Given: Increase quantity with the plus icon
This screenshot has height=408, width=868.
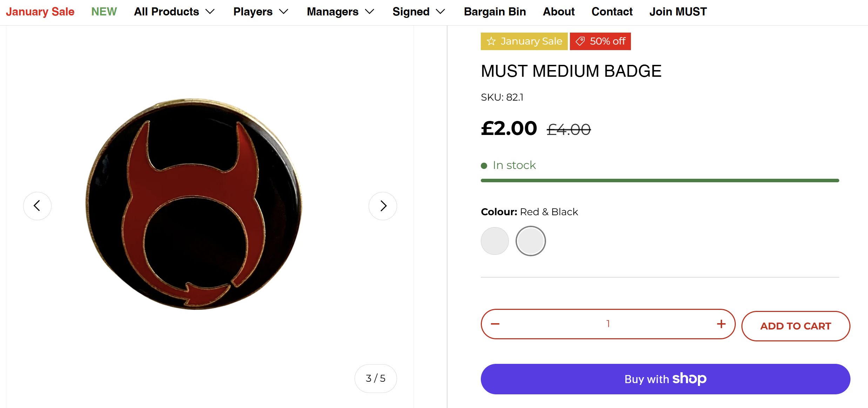Looking at the screenshot, I should coord(721,324).
